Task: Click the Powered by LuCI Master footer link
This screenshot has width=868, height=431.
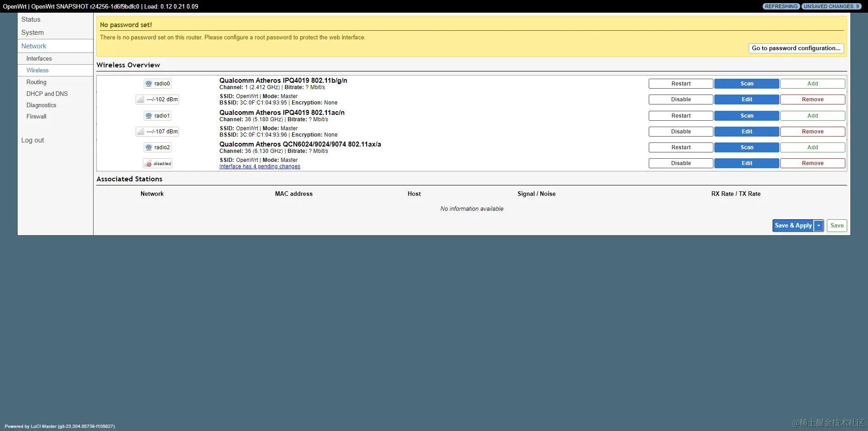Action: [x=60, y=426]
